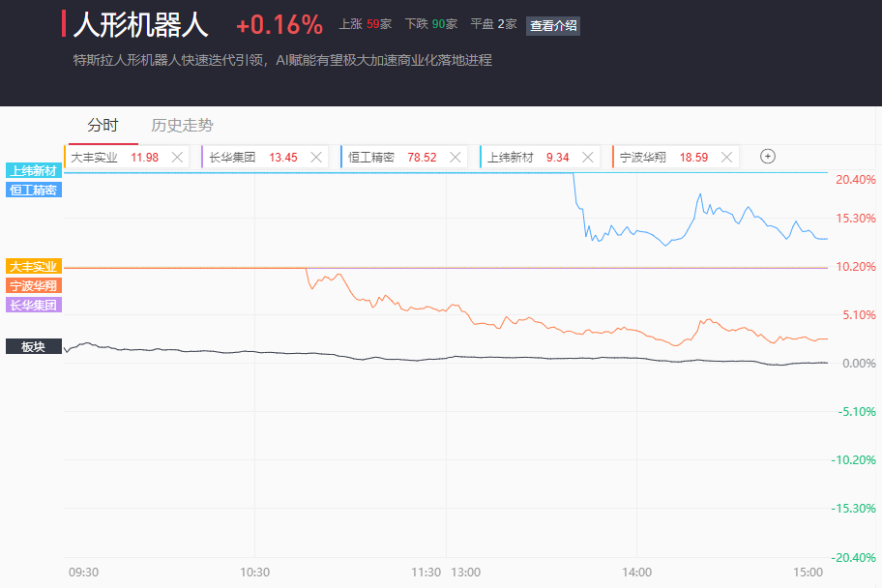Click 下跌 90家 decliners count
This screenshot has height=588, width=882.
[x=430, y=24]
